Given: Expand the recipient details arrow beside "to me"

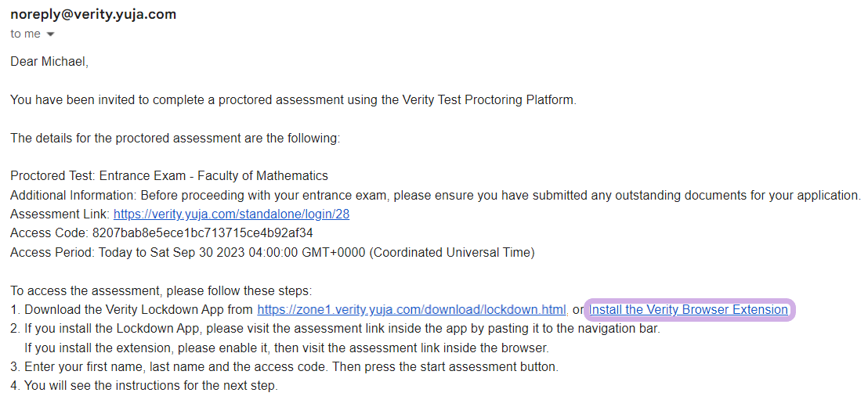Looking at the screenshot, I should tap(50, 34).
